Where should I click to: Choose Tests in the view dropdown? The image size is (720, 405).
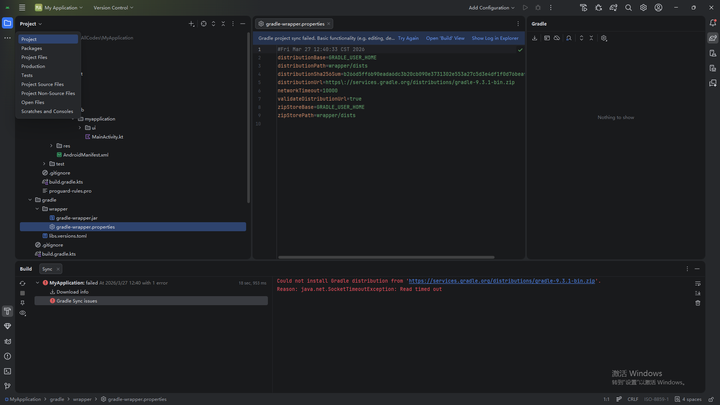[x=48, y=75]
